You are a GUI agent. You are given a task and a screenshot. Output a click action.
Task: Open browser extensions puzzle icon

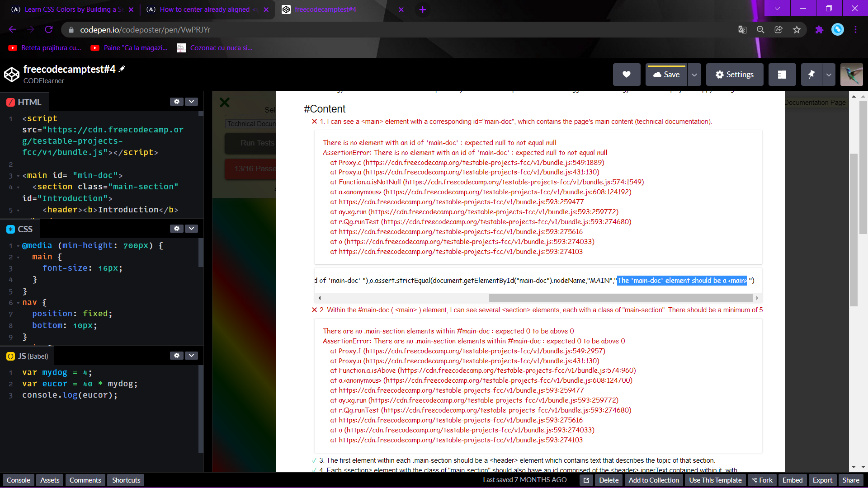(820, 29)
